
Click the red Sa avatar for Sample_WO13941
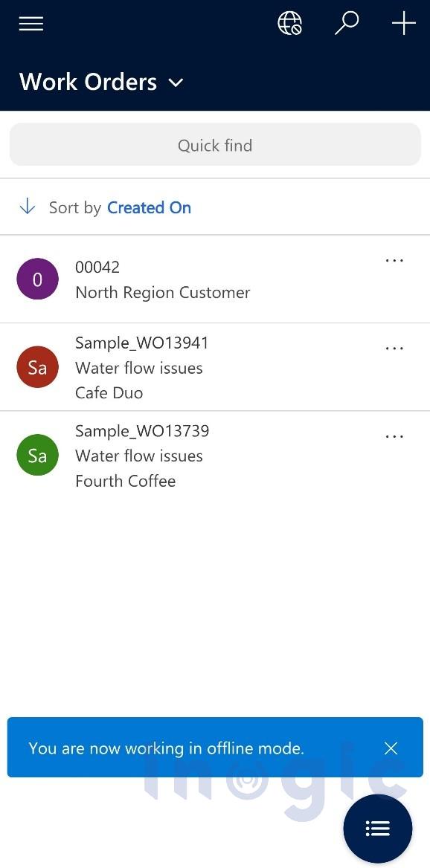37,366
